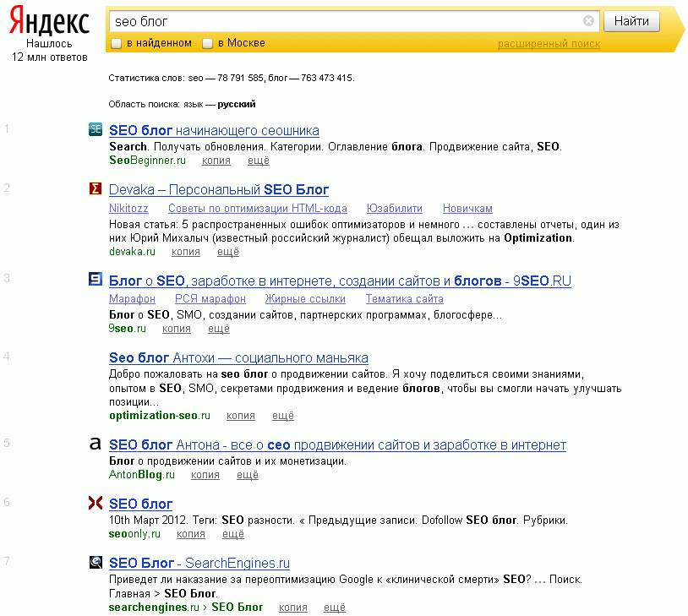Open 'копия' for the seoonly.ru result
This screenshot has height=616, width=688.
191,534
